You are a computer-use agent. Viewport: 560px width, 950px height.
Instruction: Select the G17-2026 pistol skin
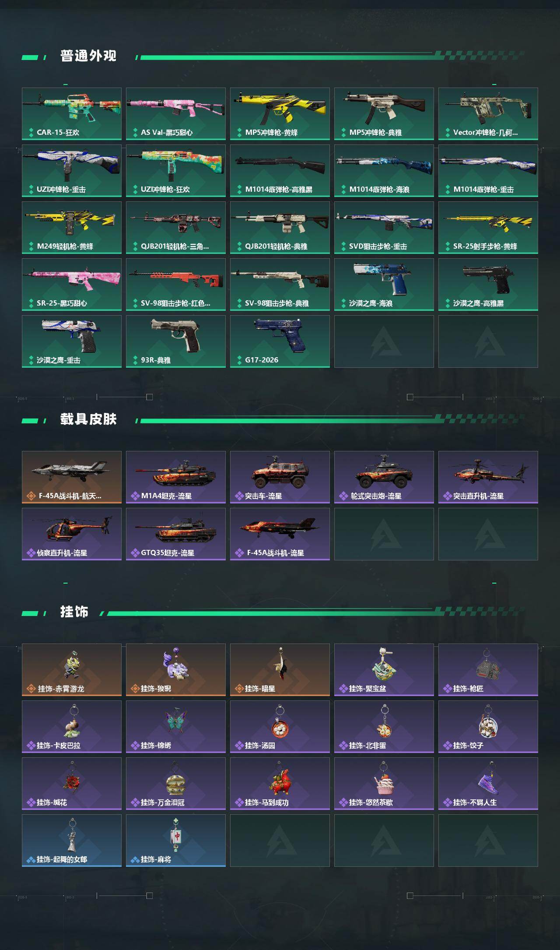pyautogui.click(x=280, y=341)
